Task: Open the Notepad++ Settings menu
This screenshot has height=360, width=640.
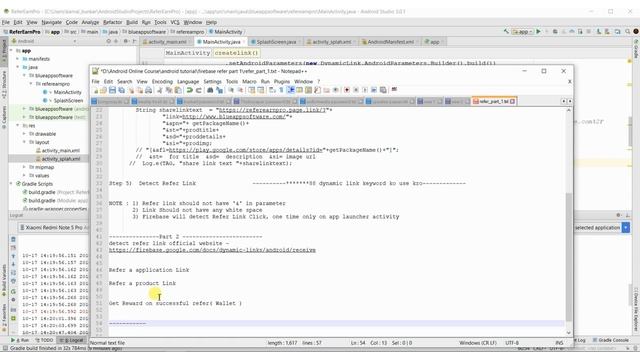Action: [x=212, y=82]
